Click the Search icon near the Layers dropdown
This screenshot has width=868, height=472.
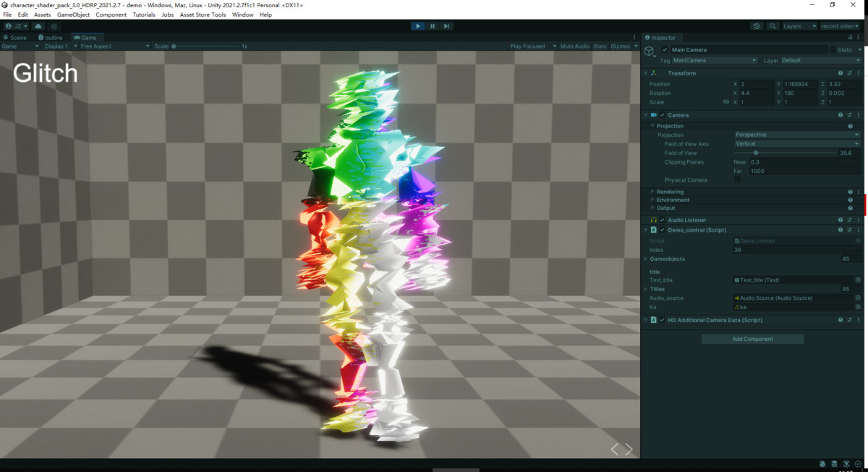pyautogui.click(x=772, y=26)
